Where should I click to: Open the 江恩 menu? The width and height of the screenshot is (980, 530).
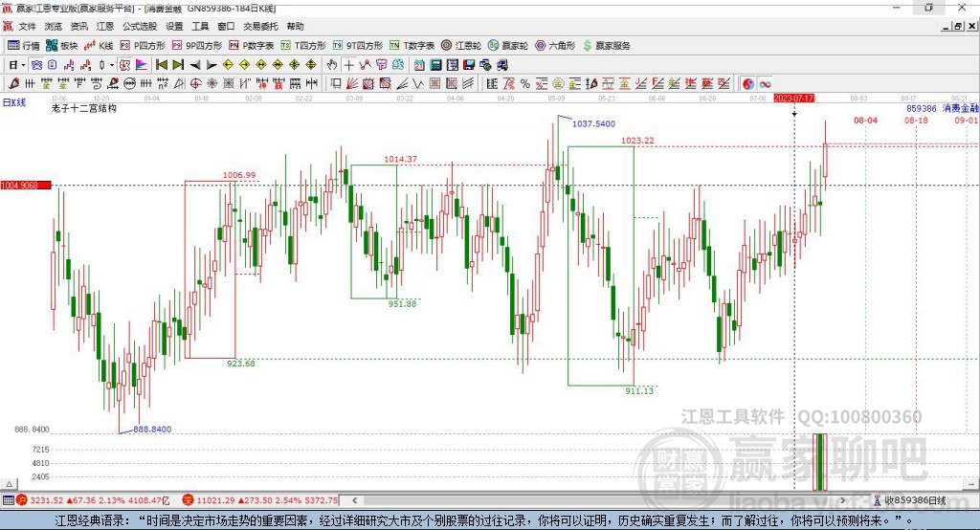[x=105, y=26]
